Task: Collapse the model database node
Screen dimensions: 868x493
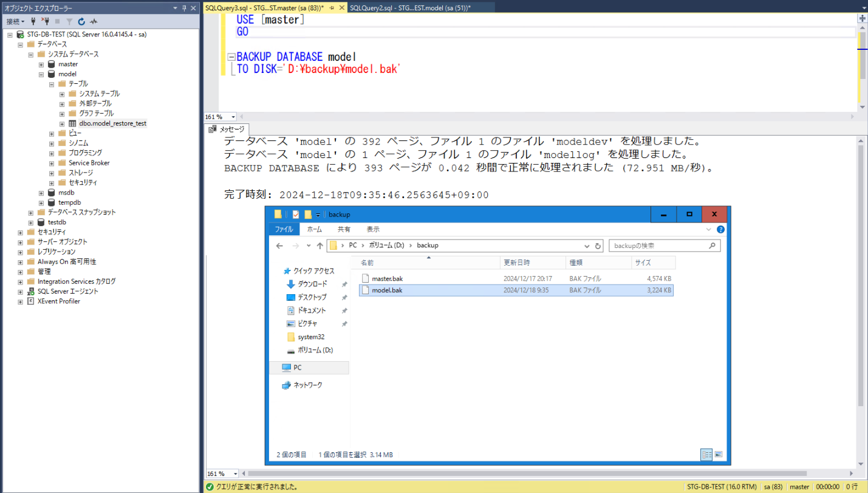Action: click(41, 74)
